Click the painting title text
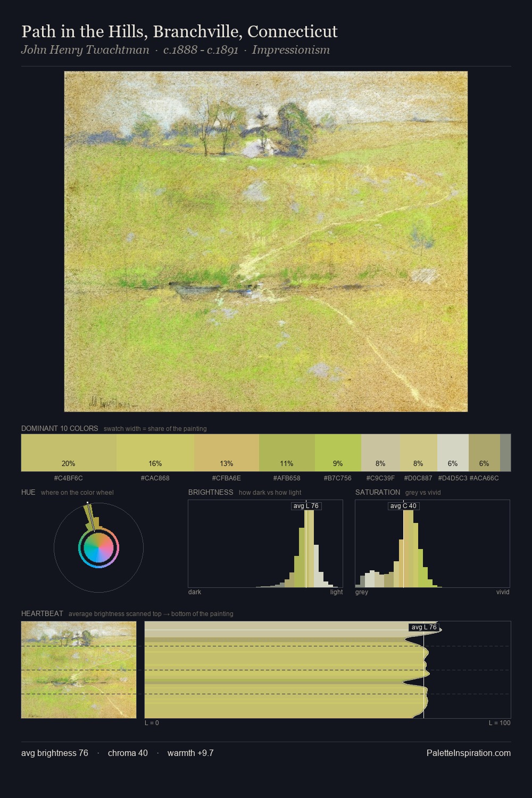The image size is (532, 798). 179,31
